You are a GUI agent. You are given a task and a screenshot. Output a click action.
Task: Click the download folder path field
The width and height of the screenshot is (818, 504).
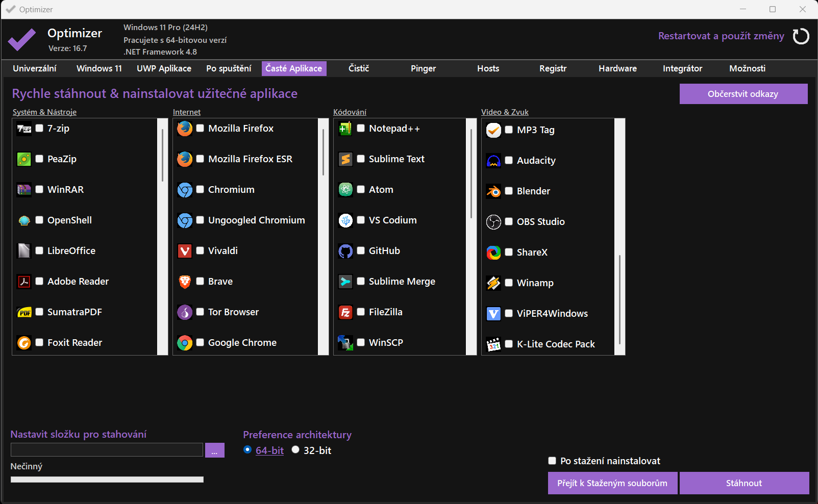pyautogui.click(x=107, y=449)
